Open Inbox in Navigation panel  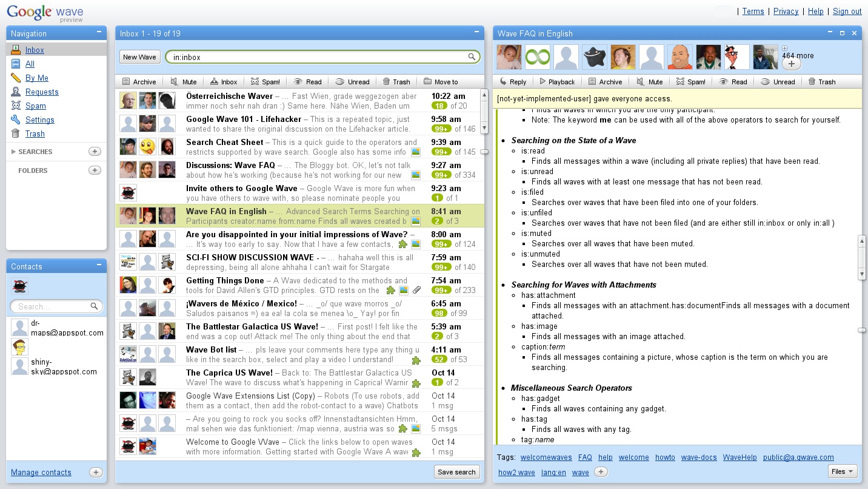35,50
